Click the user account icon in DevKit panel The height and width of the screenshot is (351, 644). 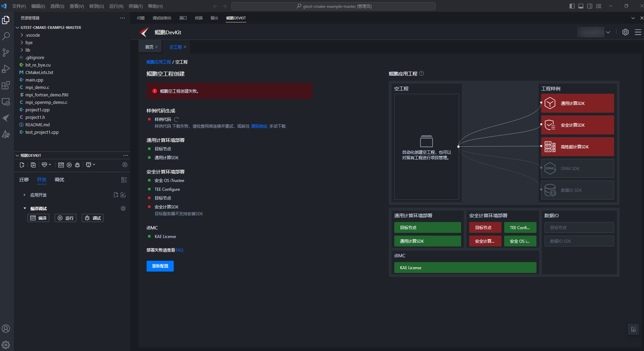[x=125, y=165]
